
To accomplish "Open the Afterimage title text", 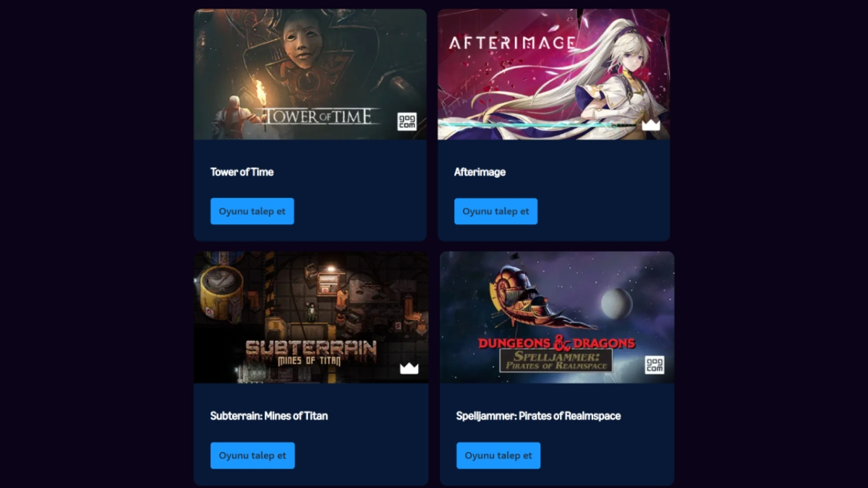I will (480, 172).
